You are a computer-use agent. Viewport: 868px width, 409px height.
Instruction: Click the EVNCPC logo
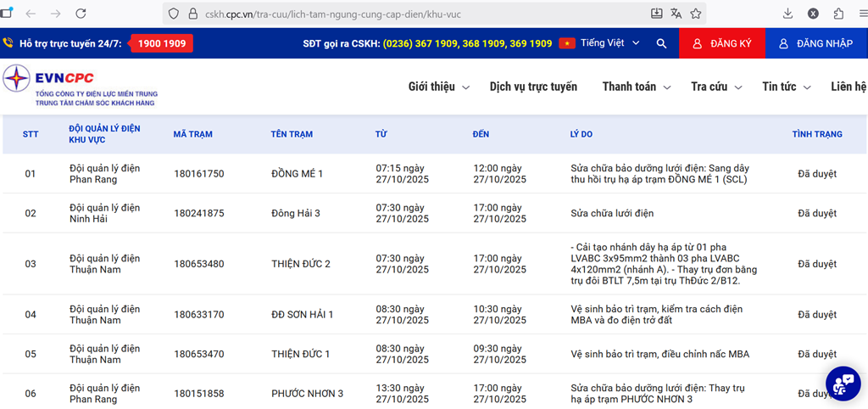(81, 87)
